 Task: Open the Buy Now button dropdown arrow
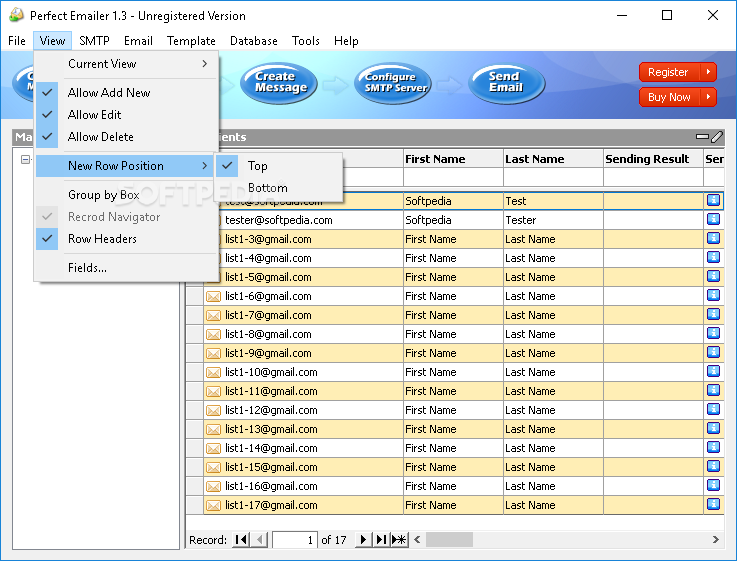click(708, 97)
